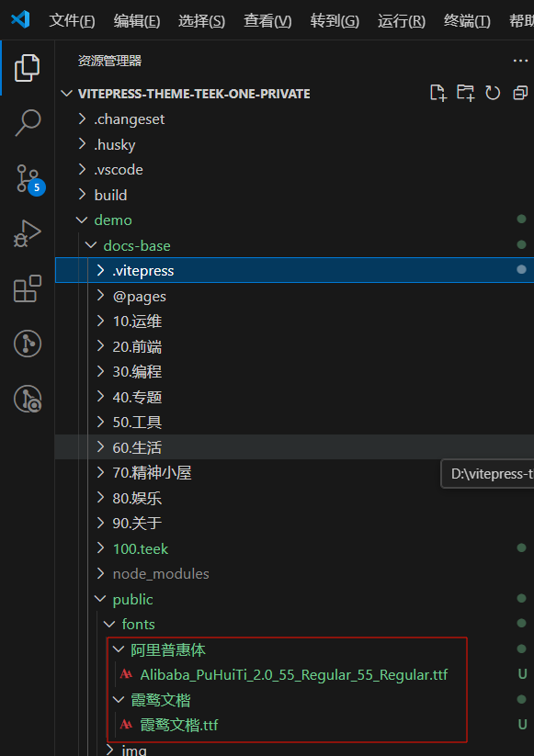
Task: Refresh the explorer file tree
Action: pos(493,93)
